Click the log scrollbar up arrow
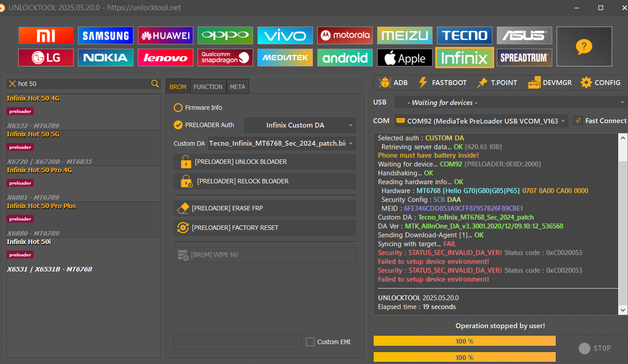This screenshot has width=628, height=364. coord(623,138)
